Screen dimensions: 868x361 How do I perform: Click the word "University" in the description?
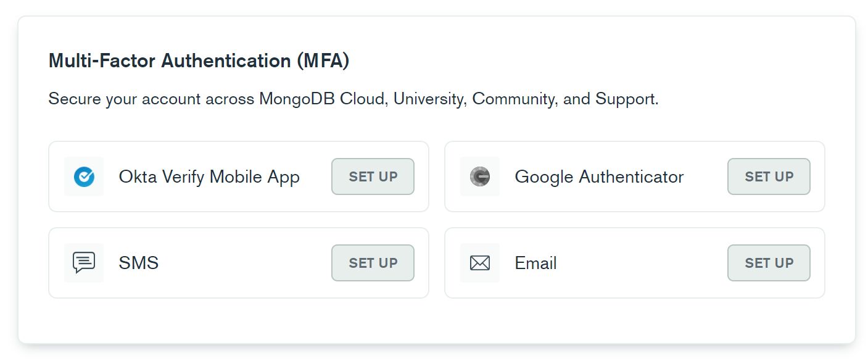428,99
